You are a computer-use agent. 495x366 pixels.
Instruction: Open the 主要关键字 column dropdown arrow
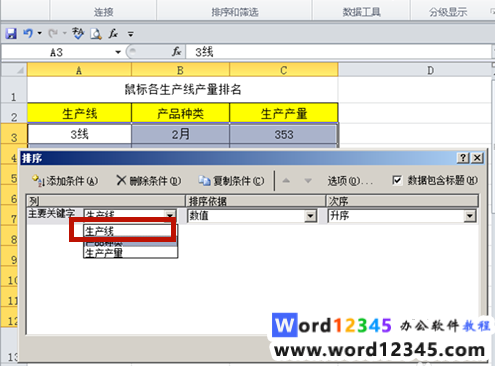point(170,214)
